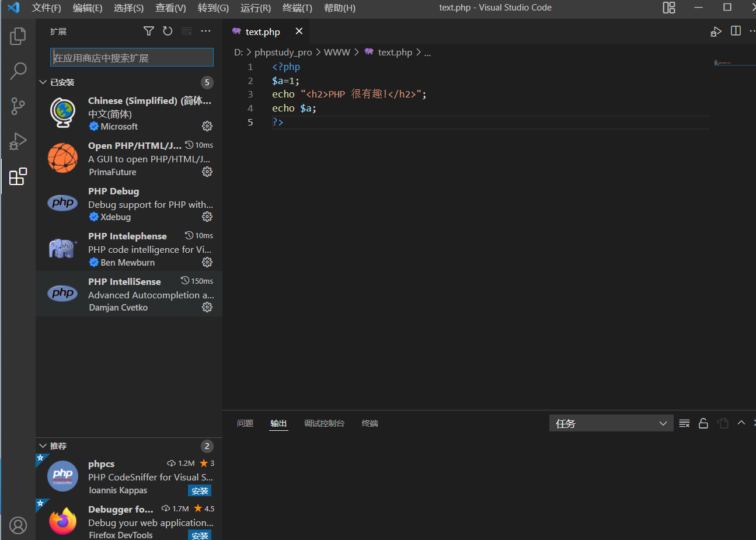Click the phpcs star rating
756x540 pixels.
click(207, 463)
